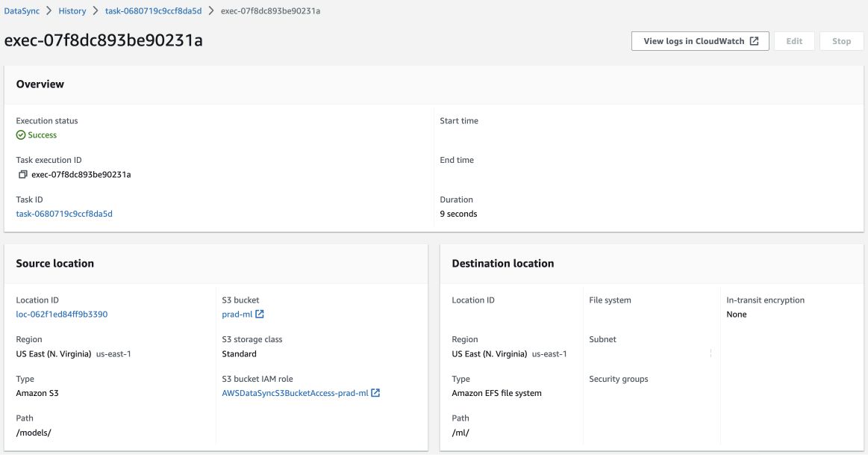Click the green Success status check icon

click(x=20, y=135)
